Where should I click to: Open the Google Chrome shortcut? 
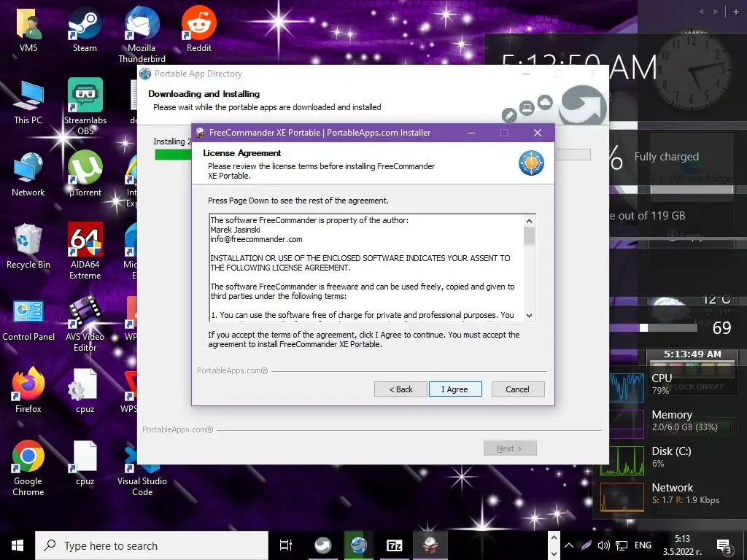[x=28, y=468]
